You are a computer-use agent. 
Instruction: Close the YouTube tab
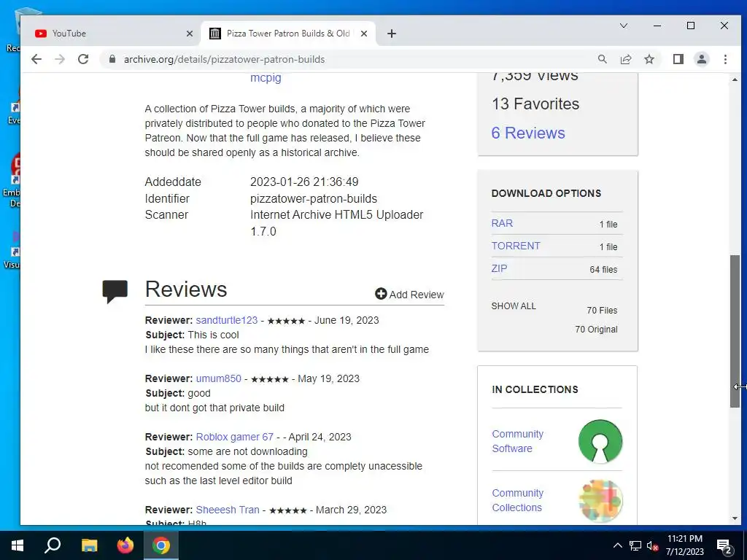(x=190, y=34)
